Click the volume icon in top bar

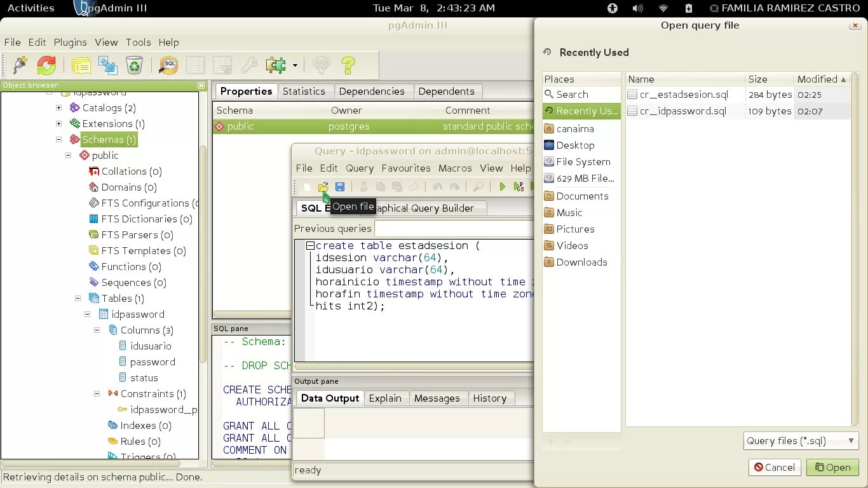click(x=638, y=8)
